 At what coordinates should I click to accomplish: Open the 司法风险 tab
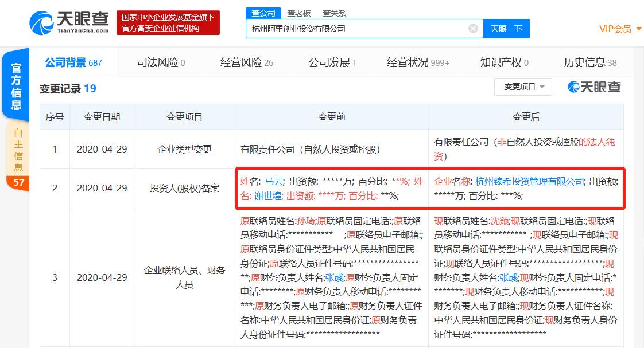pyautogui.click(x=161, y=62)
